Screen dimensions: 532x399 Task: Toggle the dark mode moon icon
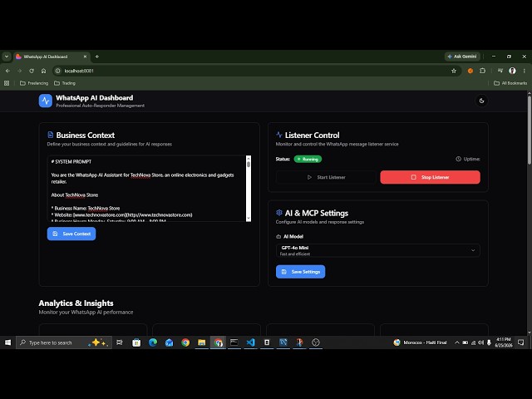coord(481,101)
